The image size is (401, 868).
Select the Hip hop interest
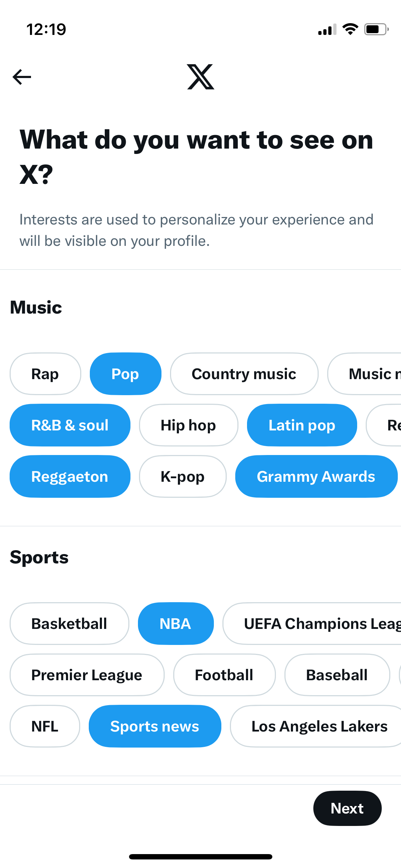[x=189, y=425]
